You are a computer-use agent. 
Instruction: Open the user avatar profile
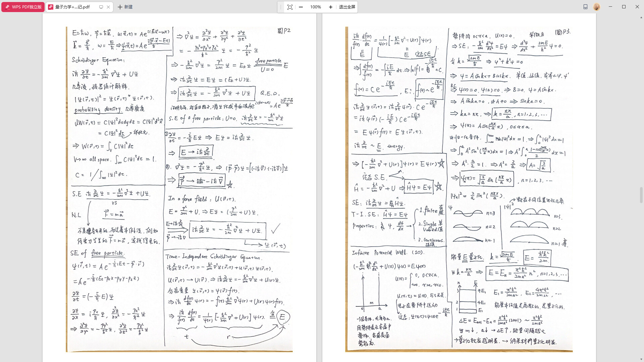click(597, 7)
